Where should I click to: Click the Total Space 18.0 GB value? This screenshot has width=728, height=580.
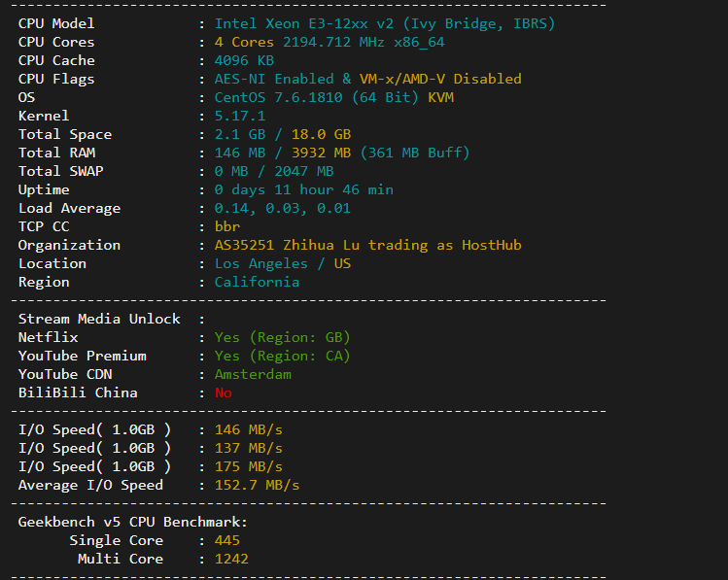pos(321,135)
